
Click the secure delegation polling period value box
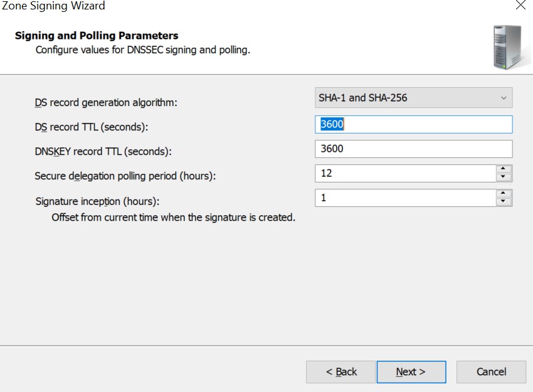click(x=405, y=173)
